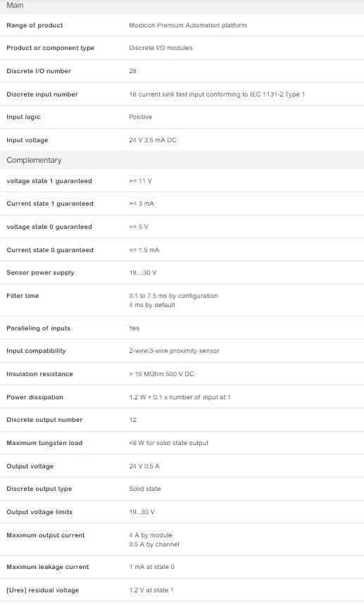Select the Filter time label
The image size is (364, 605).
point(23,296)
